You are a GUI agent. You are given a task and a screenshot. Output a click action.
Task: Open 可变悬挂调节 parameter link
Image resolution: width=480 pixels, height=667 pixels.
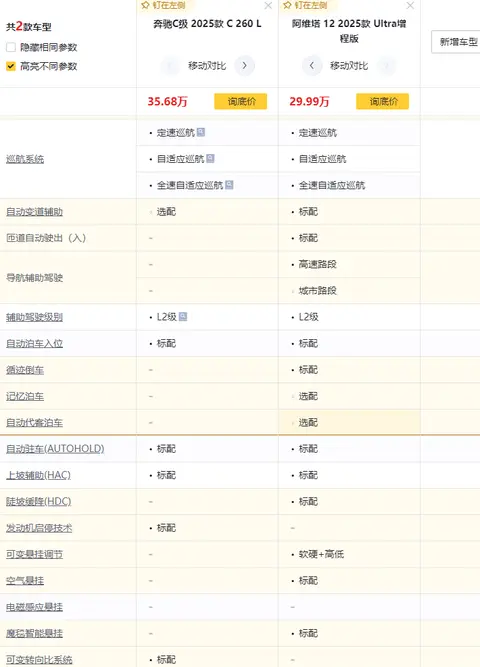34,555
